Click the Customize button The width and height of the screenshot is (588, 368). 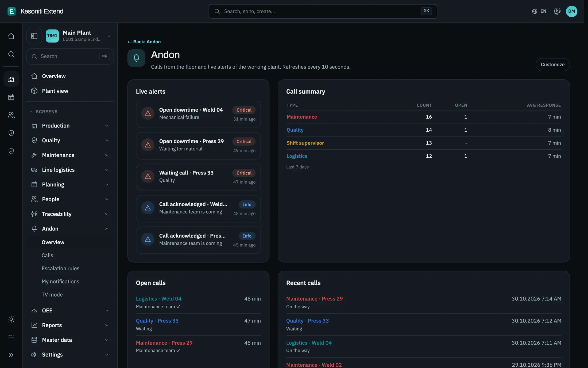pyautogui.click(x=552, y=65)
